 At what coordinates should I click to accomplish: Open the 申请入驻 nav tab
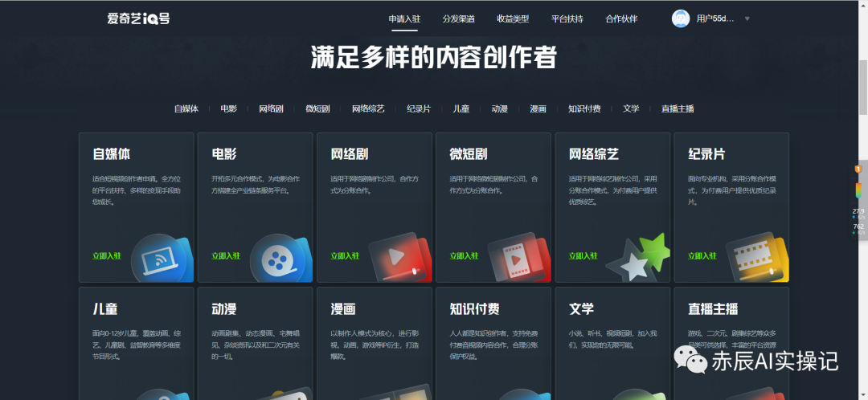tap(404, 18)
